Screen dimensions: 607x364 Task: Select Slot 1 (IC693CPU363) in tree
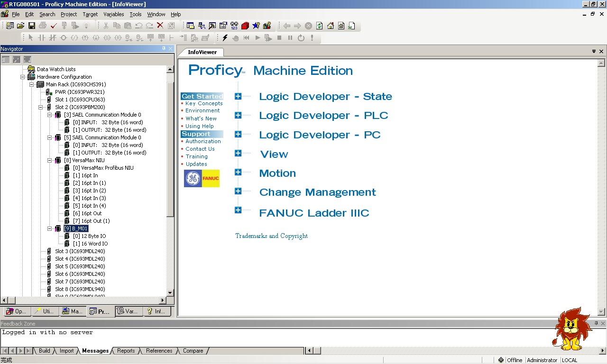(80, 100)
